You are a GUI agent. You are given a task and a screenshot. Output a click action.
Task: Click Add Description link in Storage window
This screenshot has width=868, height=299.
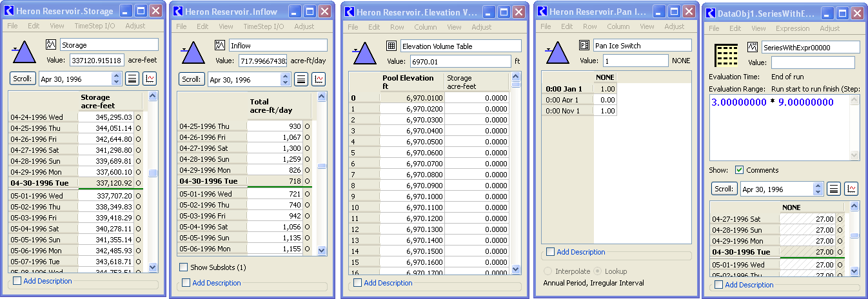coord(48,281)
